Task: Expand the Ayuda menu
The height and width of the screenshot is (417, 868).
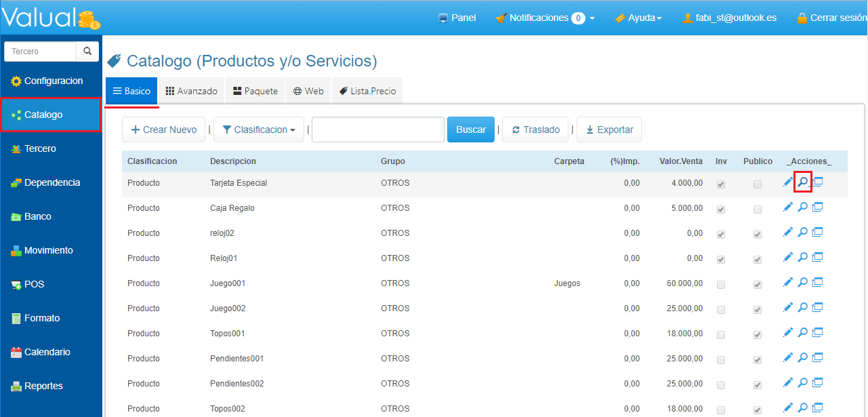Action: click(x=638, y=18)
